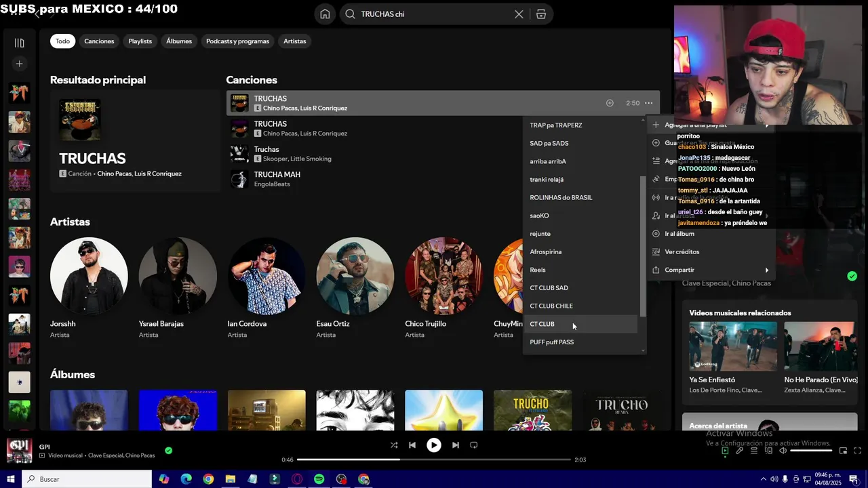868x488 pixels.
Task: Toggle shuffle playback
Action: 394,445
